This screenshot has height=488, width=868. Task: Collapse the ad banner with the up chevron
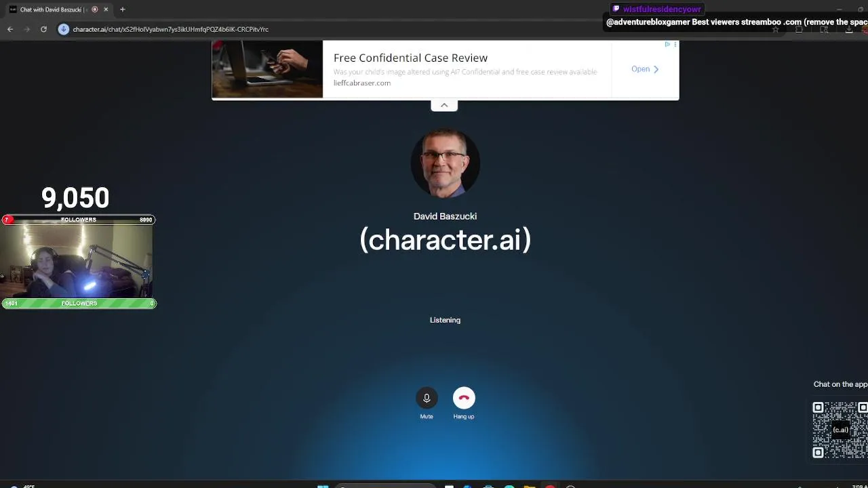click(x=444, y=105)
